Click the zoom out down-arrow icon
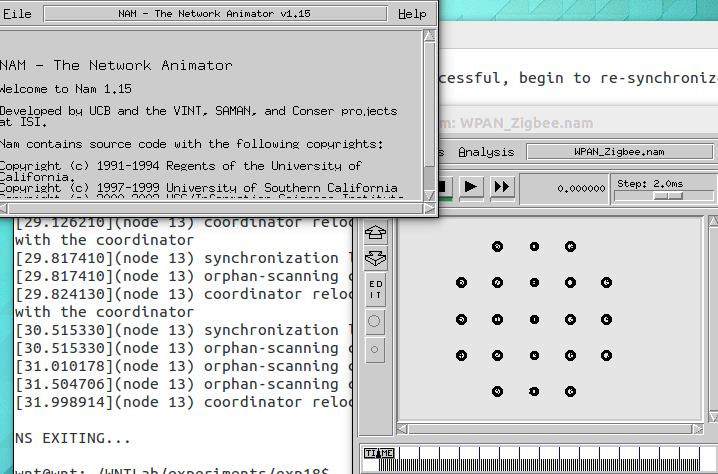The height and width of the screenshot is (474, 718). coord(375,258)
